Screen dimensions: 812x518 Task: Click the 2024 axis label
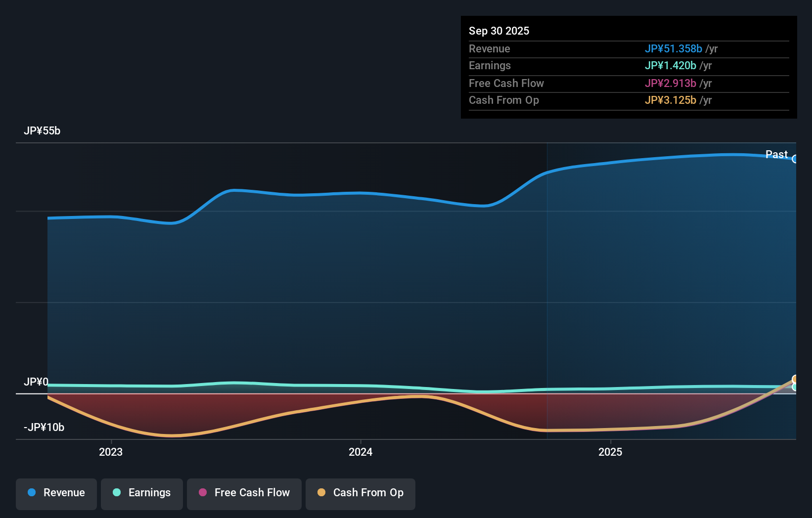pyautogui.click(x=360, y=451)
